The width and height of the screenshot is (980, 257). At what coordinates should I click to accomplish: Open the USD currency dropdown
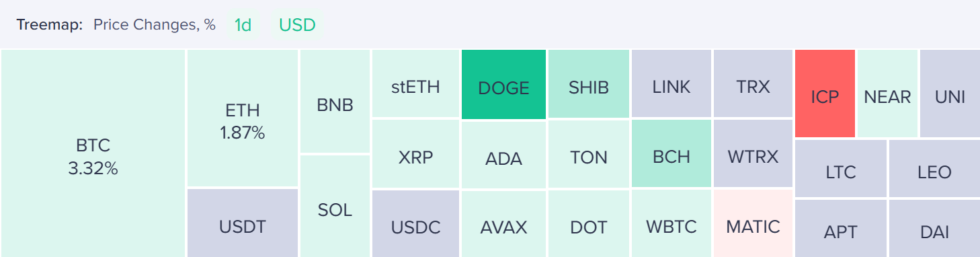(297, 25)
